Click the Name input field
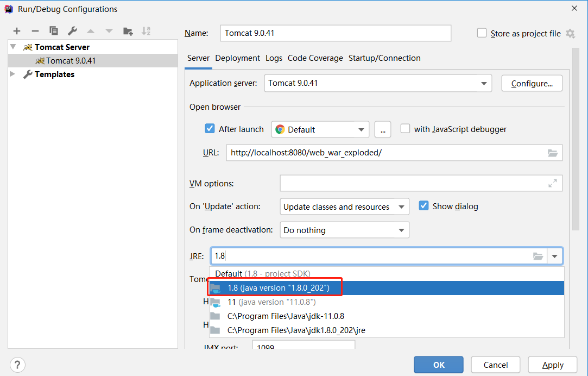588x376 pixels. (x=336, y=33)
